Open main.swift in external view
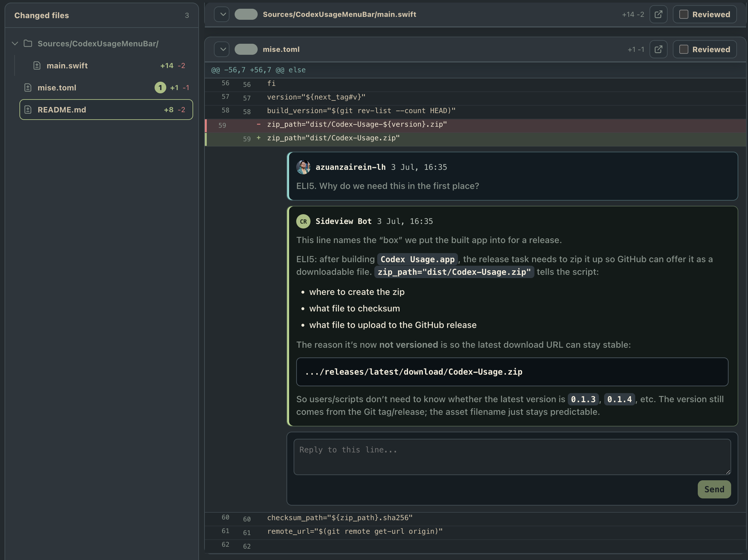This screenshot has height=560, width=748. (x=658, y=15)
